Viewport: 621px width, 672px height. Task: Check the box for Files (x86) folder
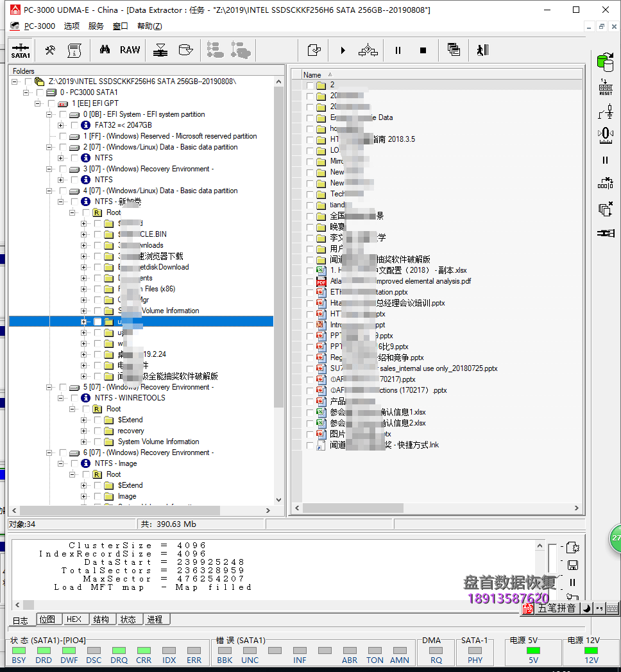(x=98, y=289)
